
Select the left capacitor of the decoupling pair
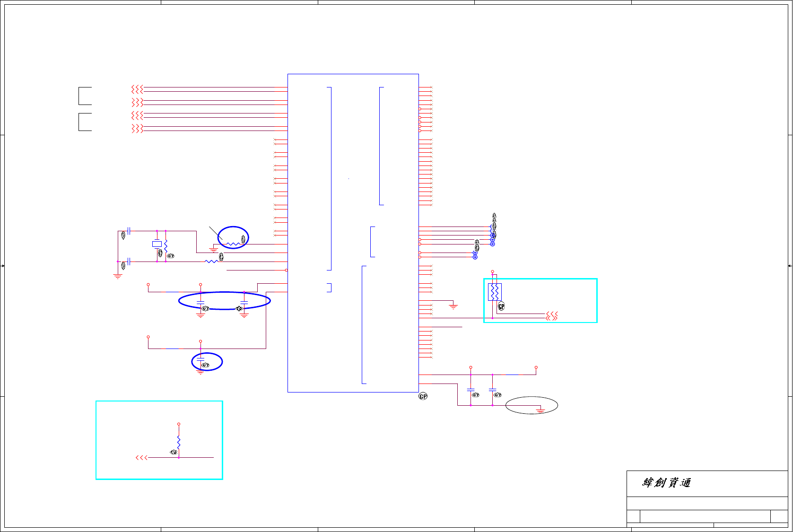tap(200, 302)
